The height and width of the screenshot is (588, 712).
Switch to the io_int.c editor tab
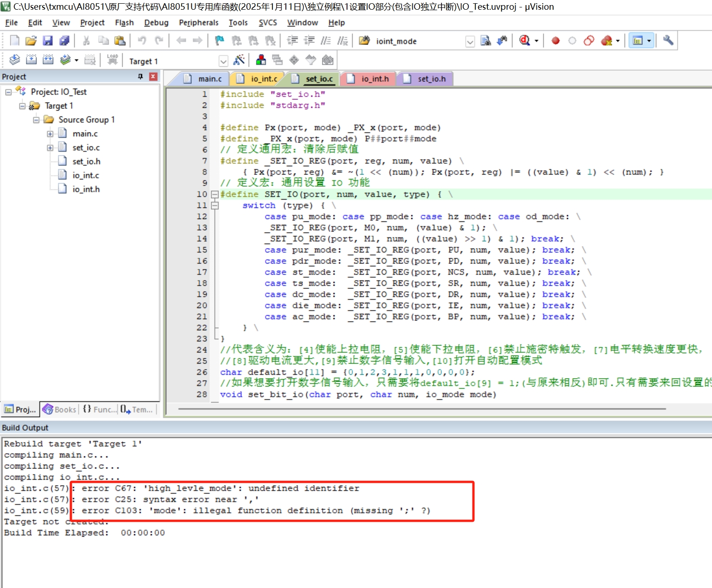(264, 79)
